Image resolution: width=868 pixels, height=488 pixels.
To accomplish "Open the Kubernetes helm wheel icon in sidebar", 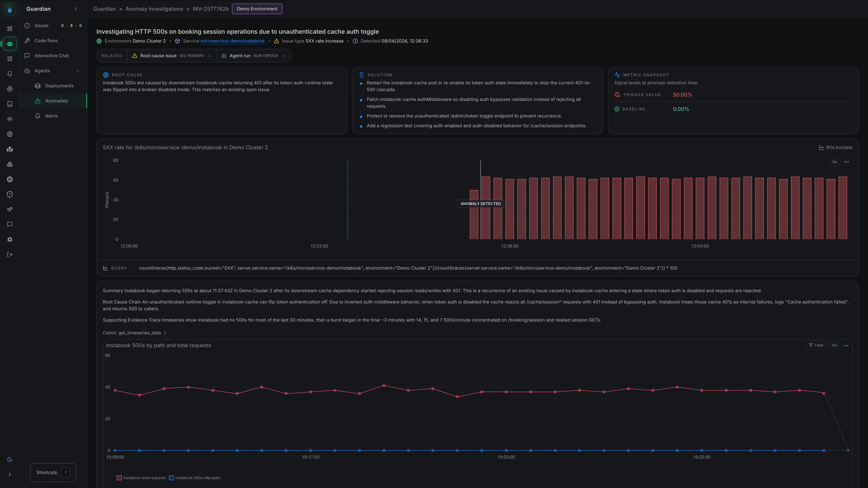I will (x=10, y=179).
